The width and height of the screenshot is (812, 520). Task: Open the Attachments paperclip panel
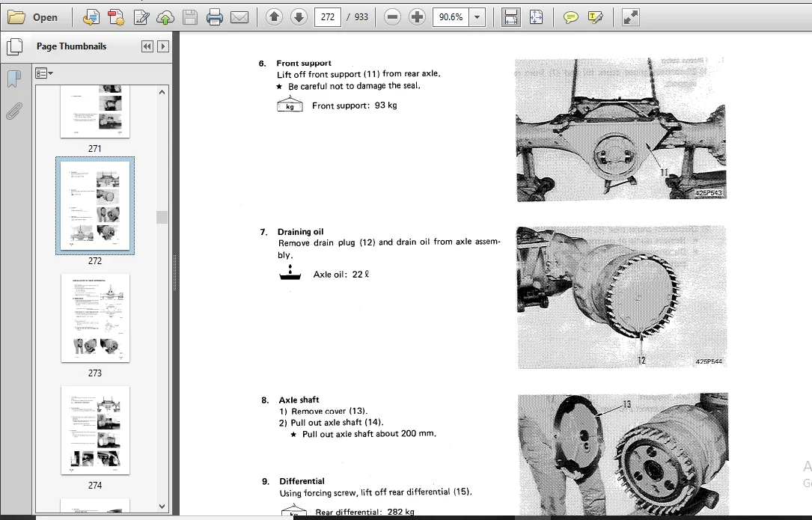click(x=14, y=110)
